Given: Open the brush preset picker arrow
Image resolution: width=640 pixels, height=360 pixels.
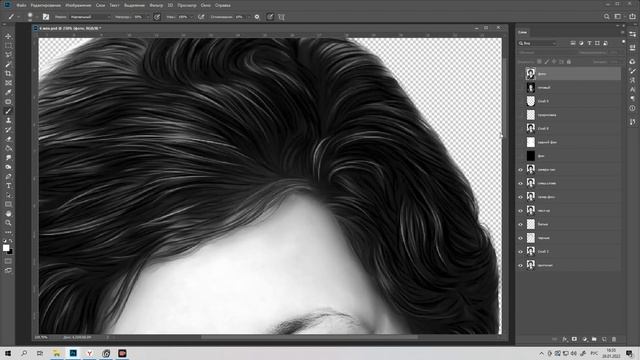Looking at the screenshot, I should [x=36, y=17].
